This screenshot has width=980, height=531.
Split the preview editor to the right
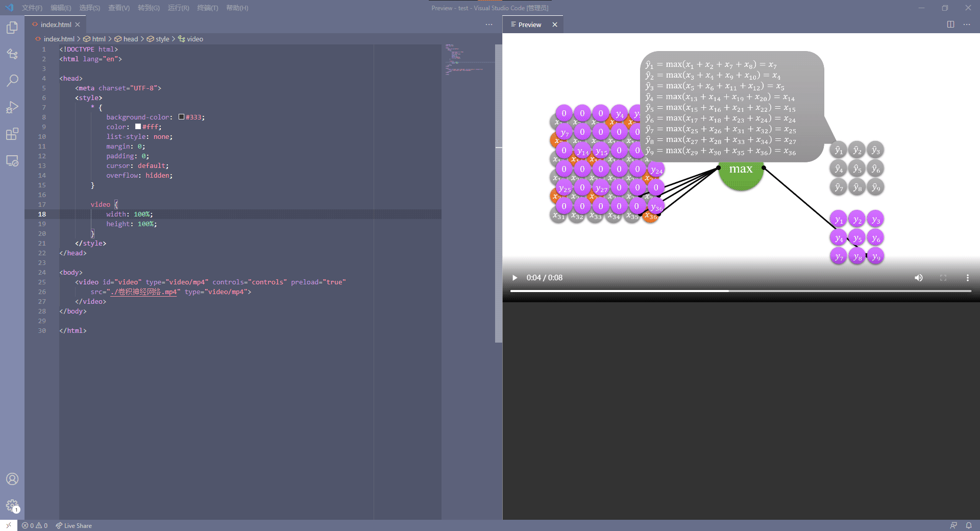pos(950,25)
